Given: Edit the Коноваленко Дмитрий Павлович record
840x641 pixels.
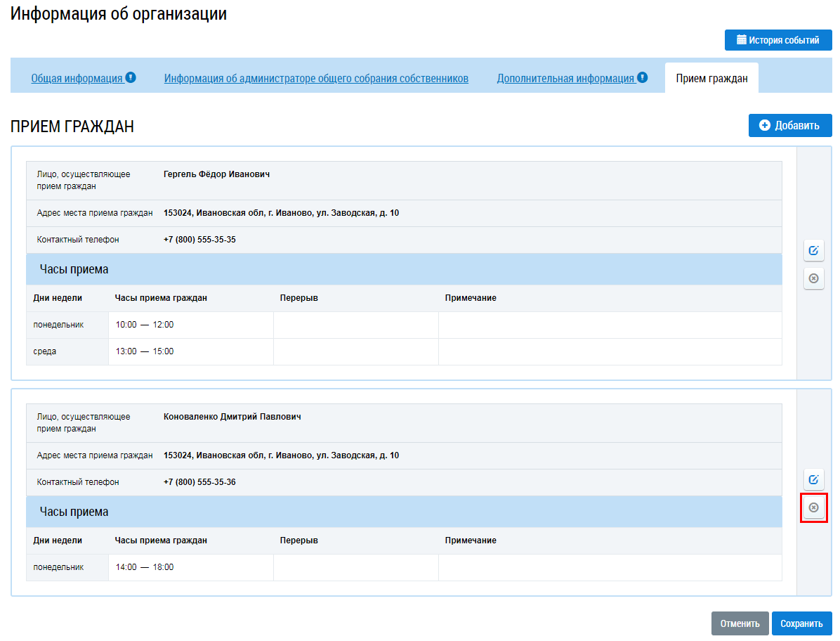Looking at the screenshot, I should tap(813, 479).
